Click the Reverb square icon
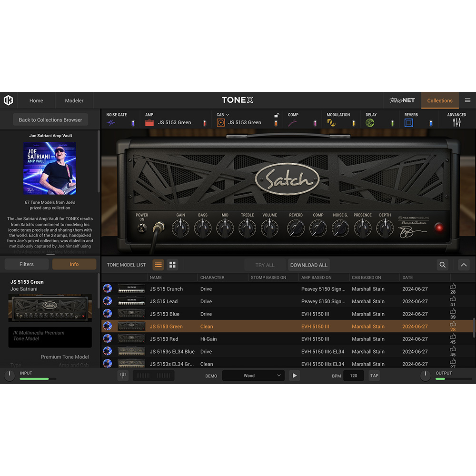 [408, 123]
